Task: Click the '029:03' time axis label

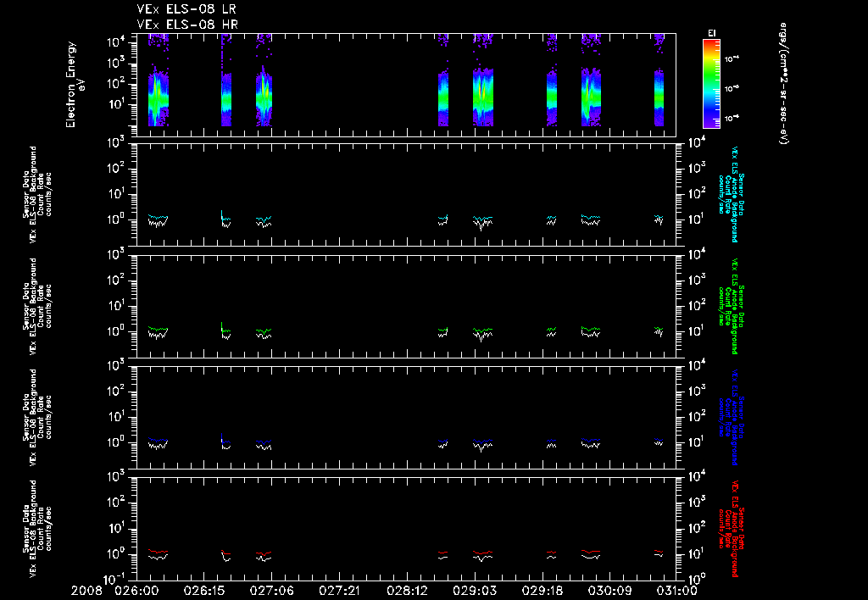Action: point(475,592)
